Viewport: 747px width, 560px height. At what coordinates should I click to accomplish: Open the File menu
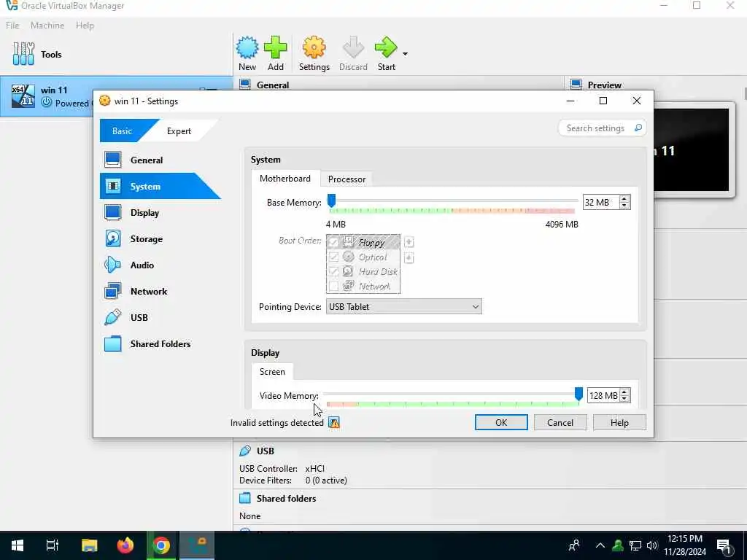click(12, 26)
